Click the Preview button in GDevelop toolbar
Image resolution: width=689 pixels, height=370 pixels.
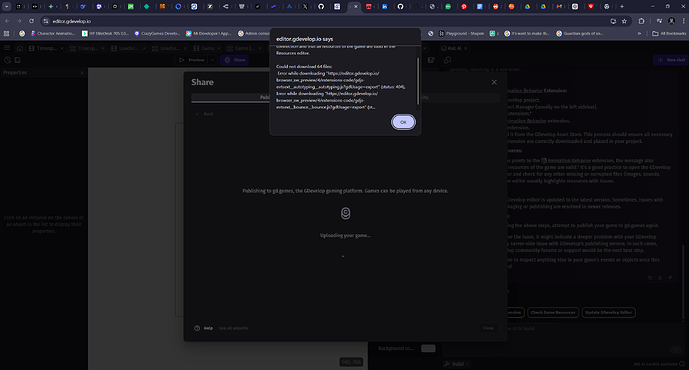(192, 60)
